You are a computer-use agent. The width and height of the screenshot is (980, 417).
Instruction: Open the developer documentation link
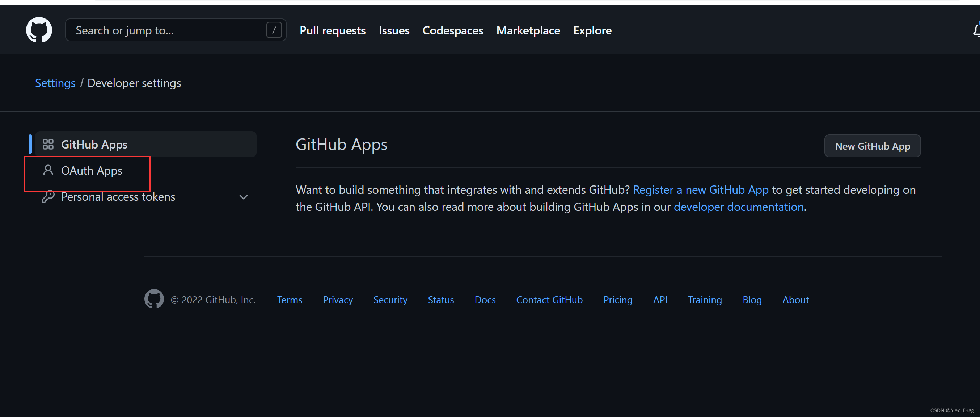click(738, 207)
